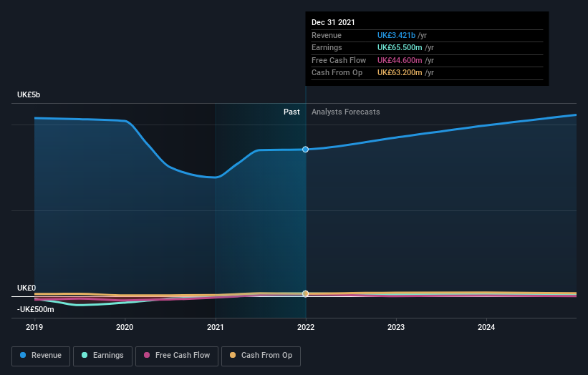Toggle the Revenue legend button
Viewport: 588px width, 375px height.
pos(41,356)
